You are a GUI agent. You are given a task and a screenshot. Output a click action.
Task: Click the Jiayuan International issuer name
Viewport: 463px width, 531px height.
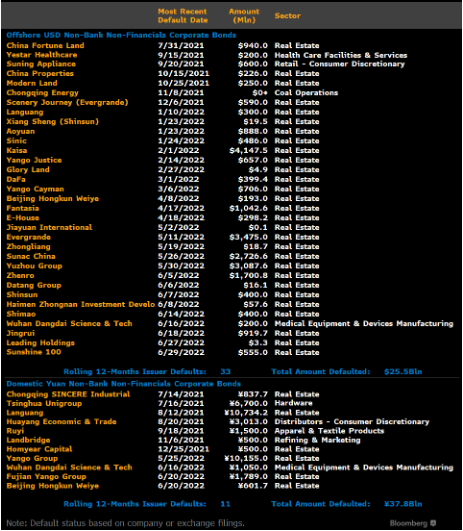coord(49,227)
